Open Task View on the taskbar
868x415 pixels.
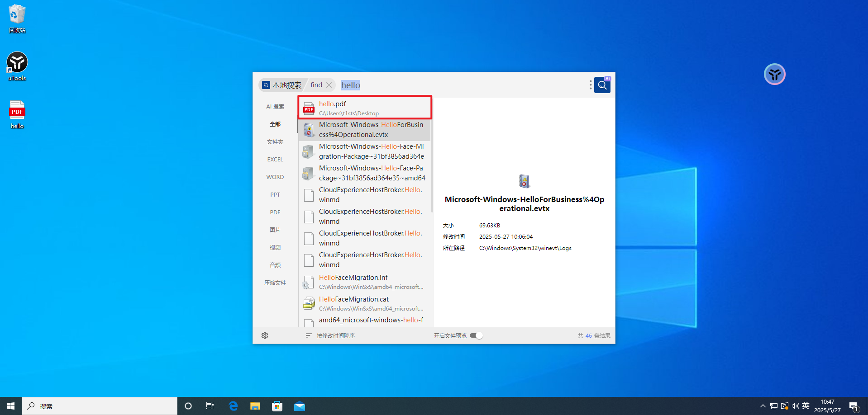210,406
